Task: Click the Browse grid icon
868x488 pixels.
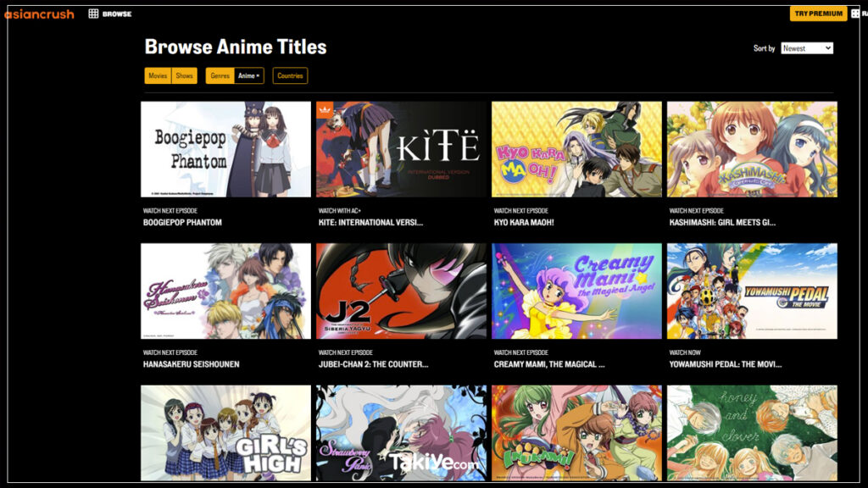Action: [93, 14]
